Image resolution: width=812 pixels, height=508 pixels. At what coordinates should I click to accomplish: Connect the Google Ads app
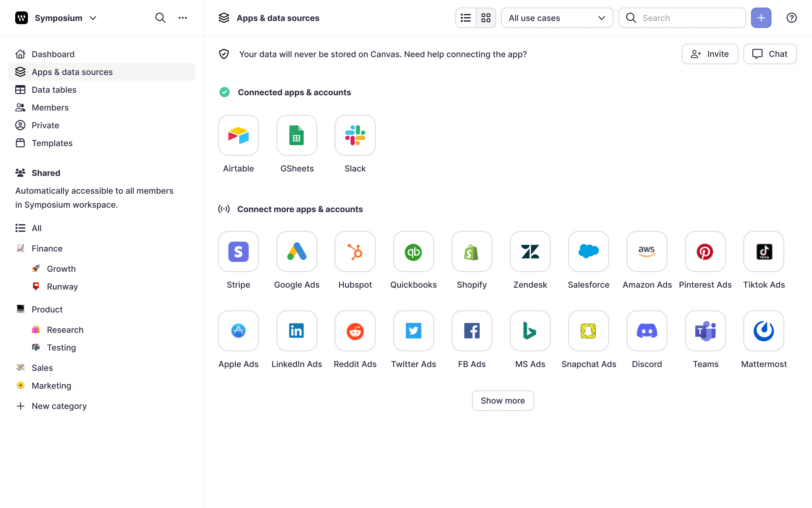coord(297,251)
